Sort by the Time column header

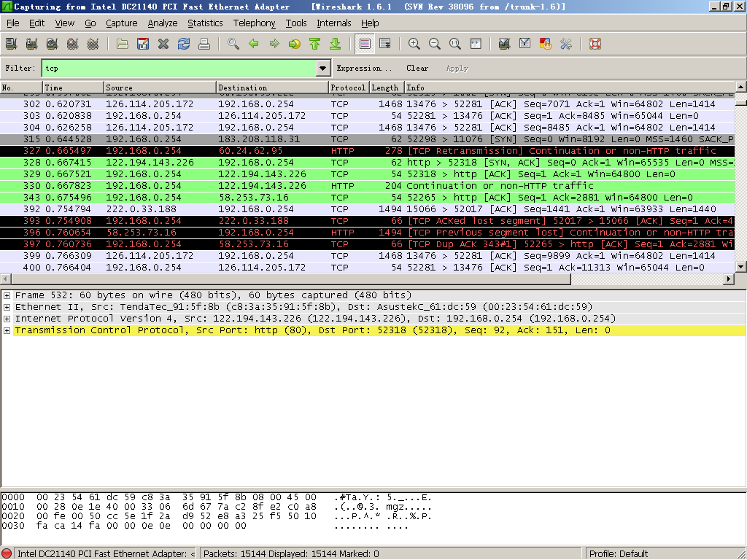(73, 87)
